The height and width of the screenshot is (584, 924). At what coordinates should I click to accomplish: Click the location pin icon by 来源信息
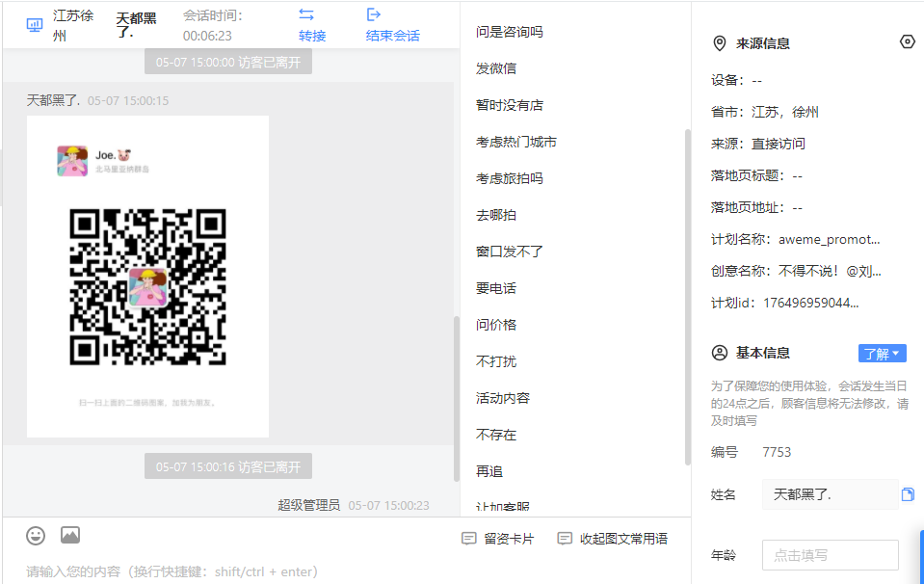[720, 43]
